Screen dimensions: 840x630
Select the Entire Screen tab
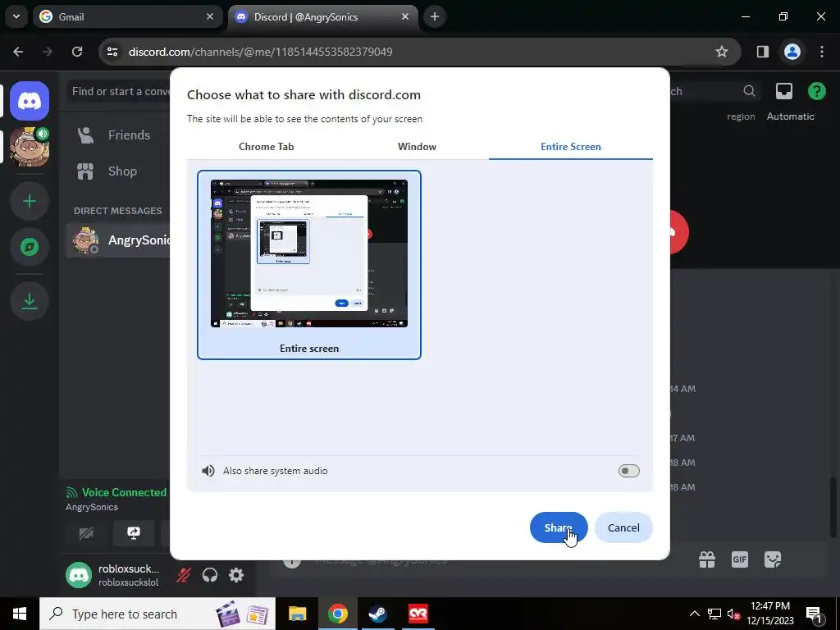(x=571, y=147)
